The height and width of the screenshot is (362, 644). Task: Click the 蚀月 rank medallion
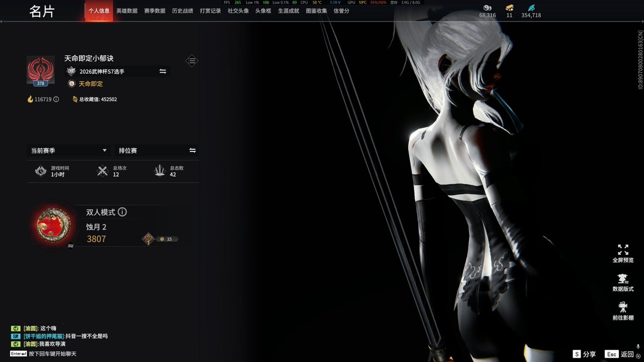(53, 225)
